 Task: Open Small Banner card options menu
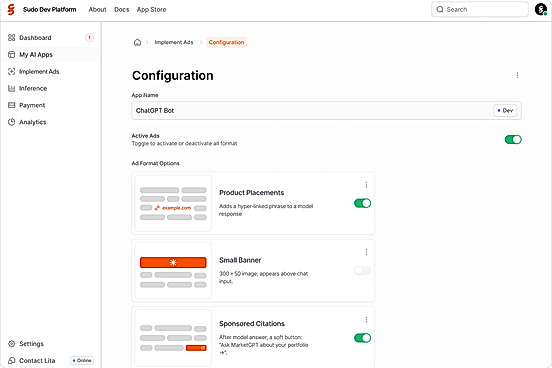[x=366, y=252]
